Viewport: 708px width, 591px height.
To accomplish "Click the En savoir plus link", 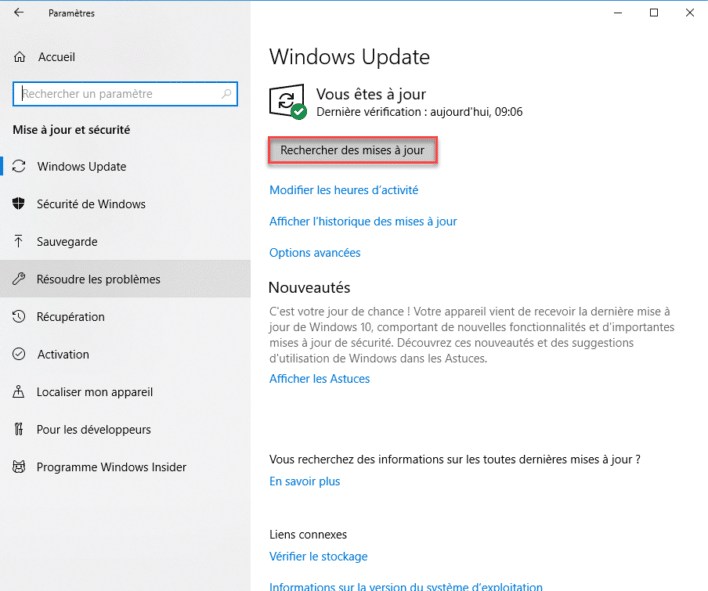I will (x=304, y=481).
